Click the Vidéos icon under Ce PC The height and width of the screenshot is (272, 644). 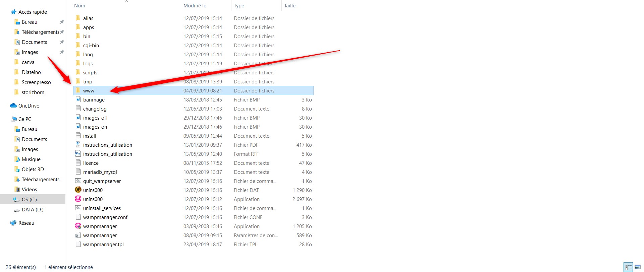[x=17, y=189]
